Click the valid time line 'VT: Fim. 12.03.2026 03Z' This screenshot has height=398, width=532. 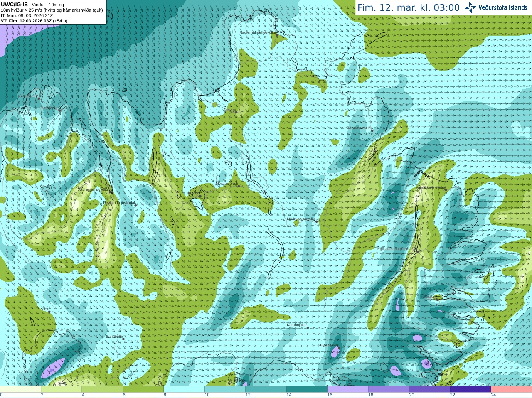point(34,21)
